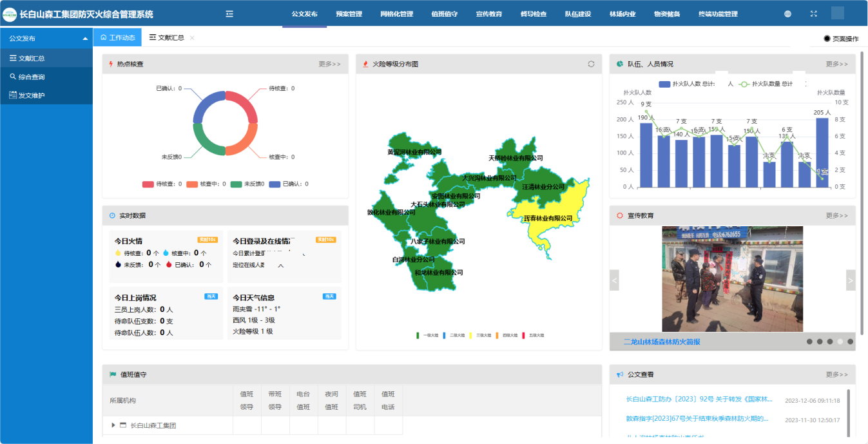Click the carousel photo thumbnail
868x444 pixels.
pos(732,278)
